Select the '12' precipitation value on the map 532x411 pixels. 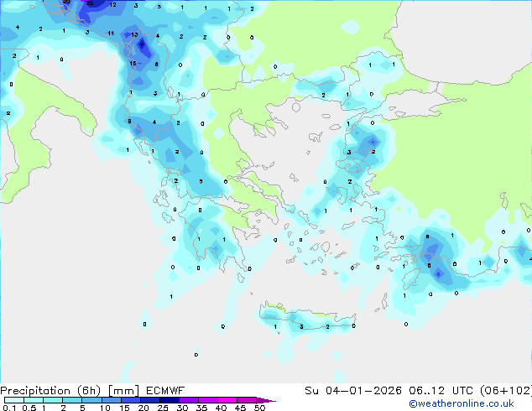(112, 5)
